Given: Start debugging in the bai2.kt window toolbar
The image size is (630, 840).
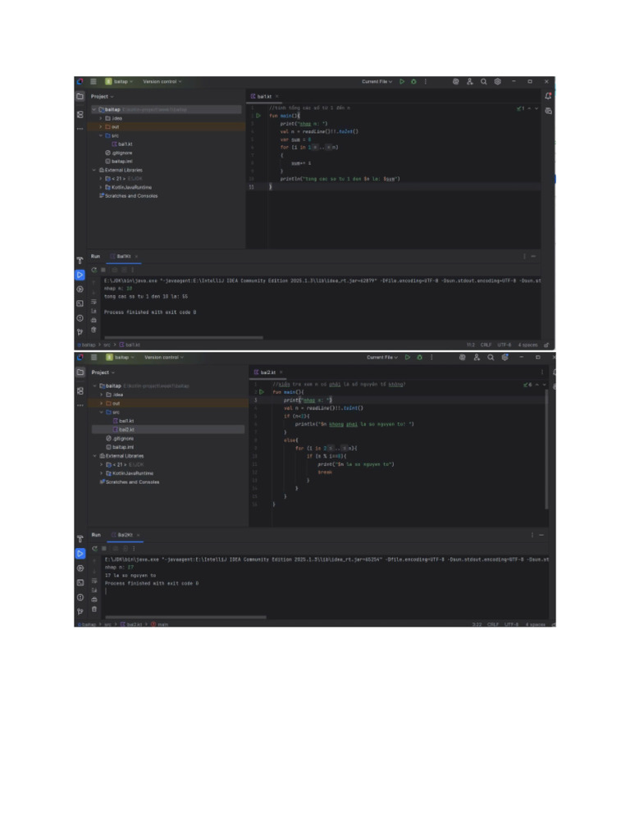Looking at the screenshot, I should pos(419,358).
